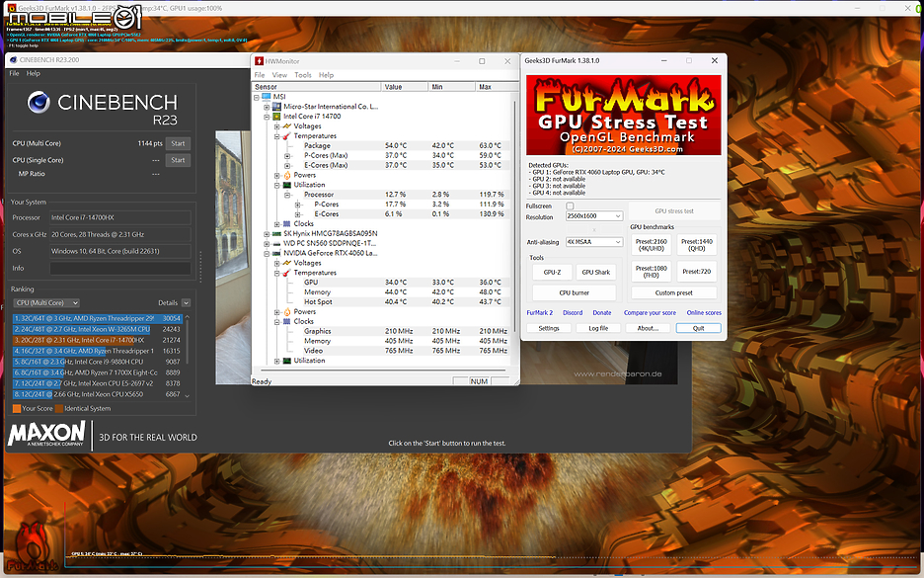
Task: Run Preset:2160 (4K/UHD) benchmark
Action: tap(652, 245)
